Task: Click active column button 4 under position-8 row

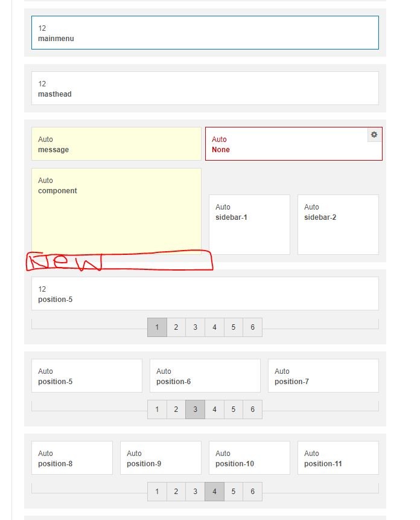Action: click(215, 492)
